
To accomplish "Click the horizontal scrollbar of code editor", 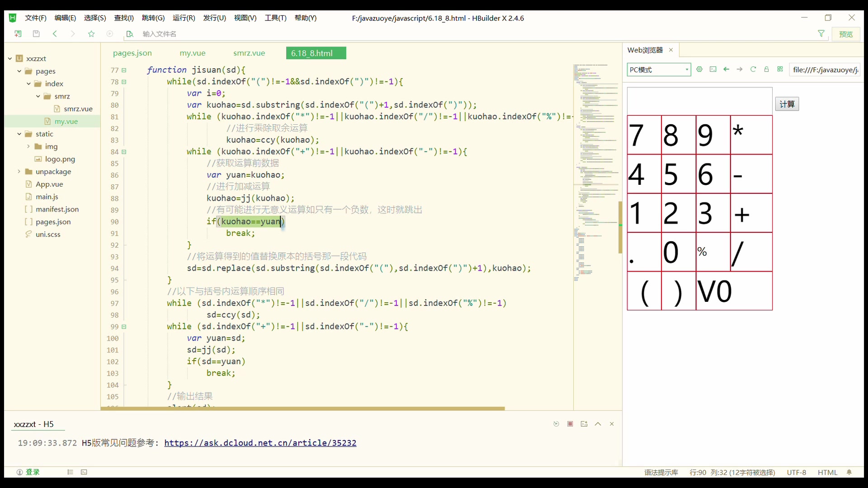I will coord(302,408).
